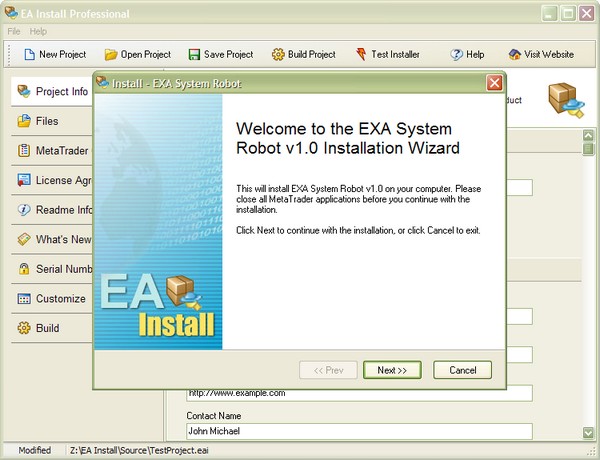Click the Test Installer lightning icon
600x460 pixels.
point(361,54)
